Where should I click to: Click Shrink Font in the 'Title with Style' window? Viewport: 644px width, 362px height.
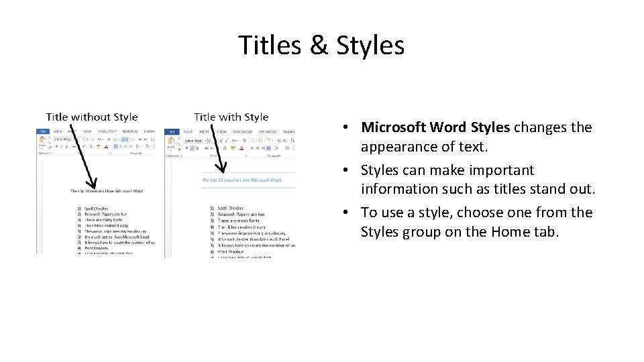(227, 141)
